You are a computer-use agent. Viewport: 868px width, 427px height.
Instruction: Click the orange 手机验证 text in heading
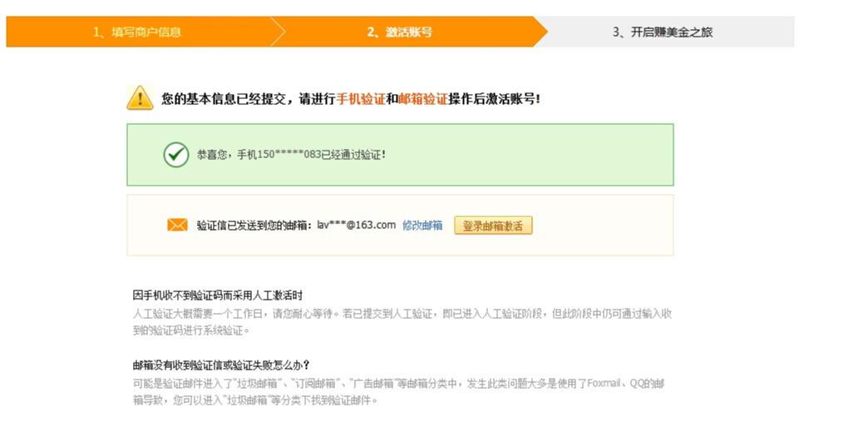(360, 99)
